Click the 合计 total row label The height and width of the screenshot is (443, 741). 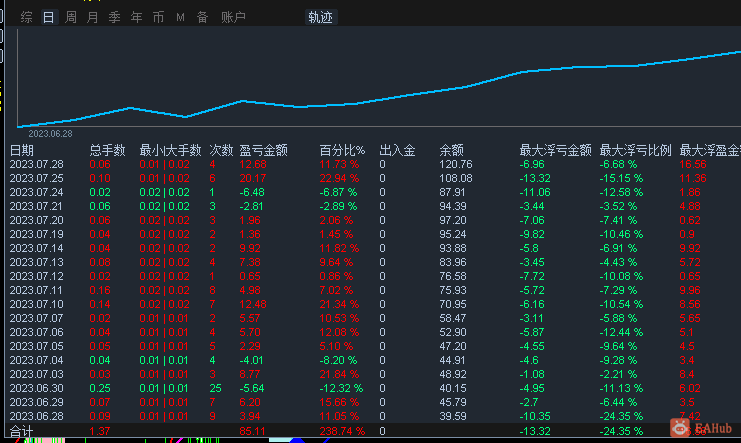(22, 431)
